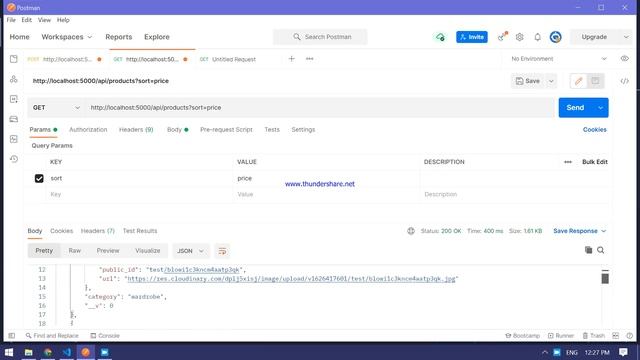The height and width of the screenshot is (360, 640).
Task: Open the Edit menu
Action: pos(27,20)
